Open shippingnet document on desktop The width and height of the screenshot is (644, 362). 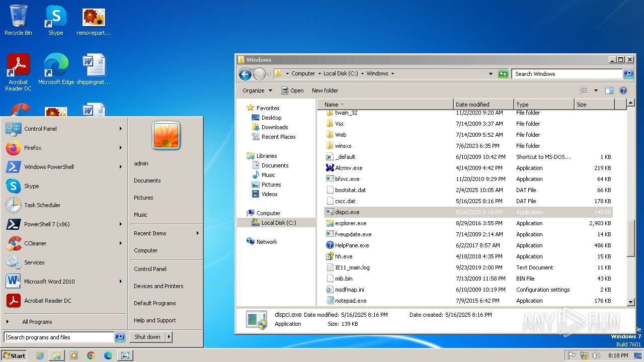click(94, 69)
